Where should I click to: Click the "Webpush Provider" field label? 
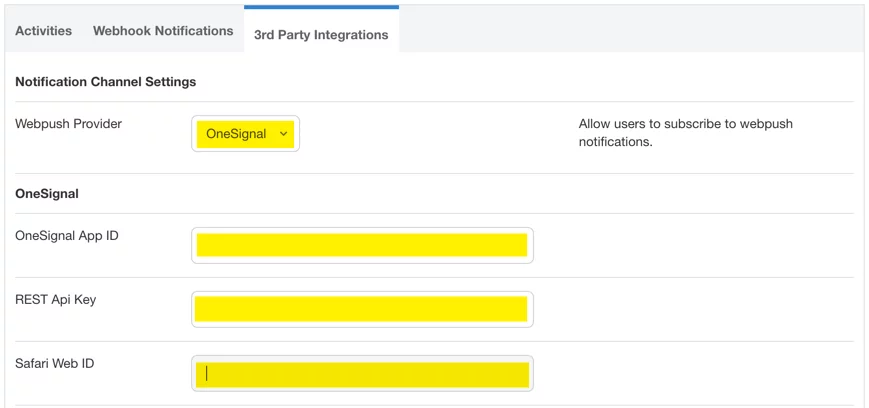[69, 124]
